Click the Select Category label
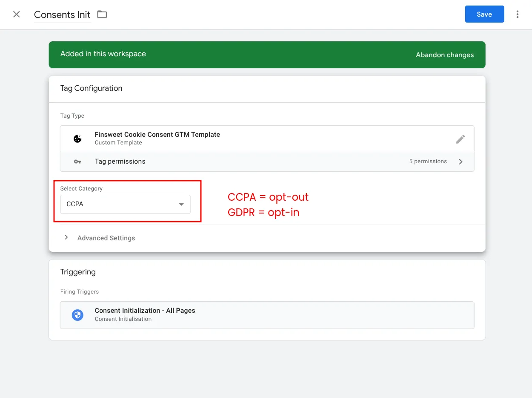The width and height of the screenshot is (532, 398). [81, 189]
